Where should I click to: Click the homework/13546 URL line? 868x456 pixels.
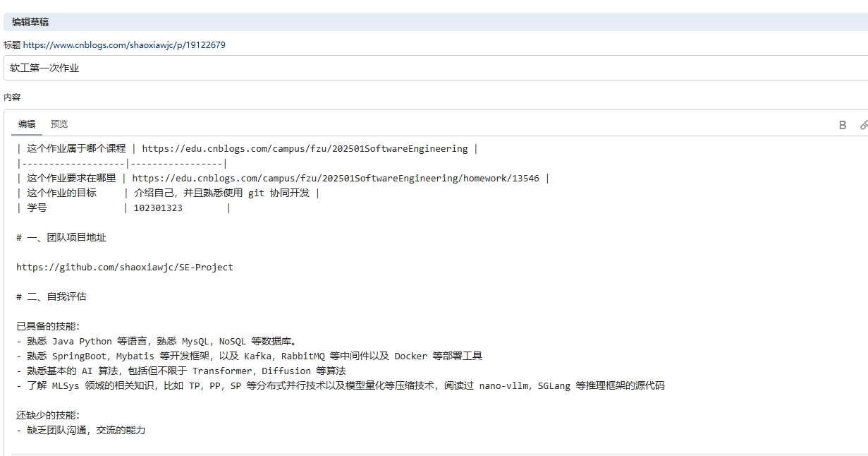[x=283, y=179]
